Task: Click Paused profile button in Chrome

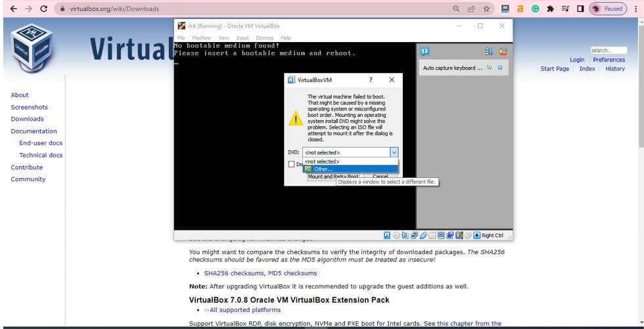Action: [x=609, y=9]
